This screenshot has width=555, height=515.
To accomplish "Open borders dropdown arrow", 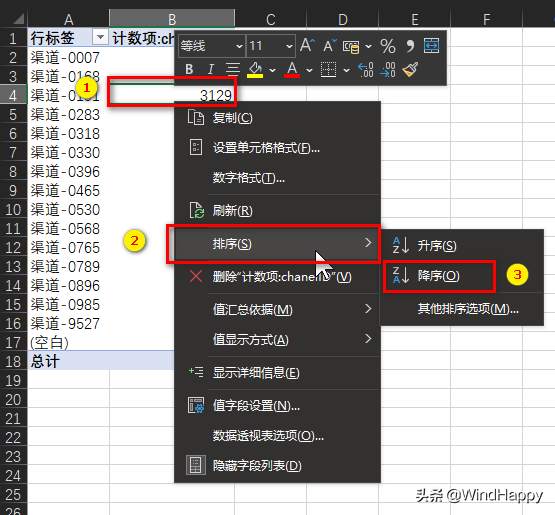I will [347, 70].
